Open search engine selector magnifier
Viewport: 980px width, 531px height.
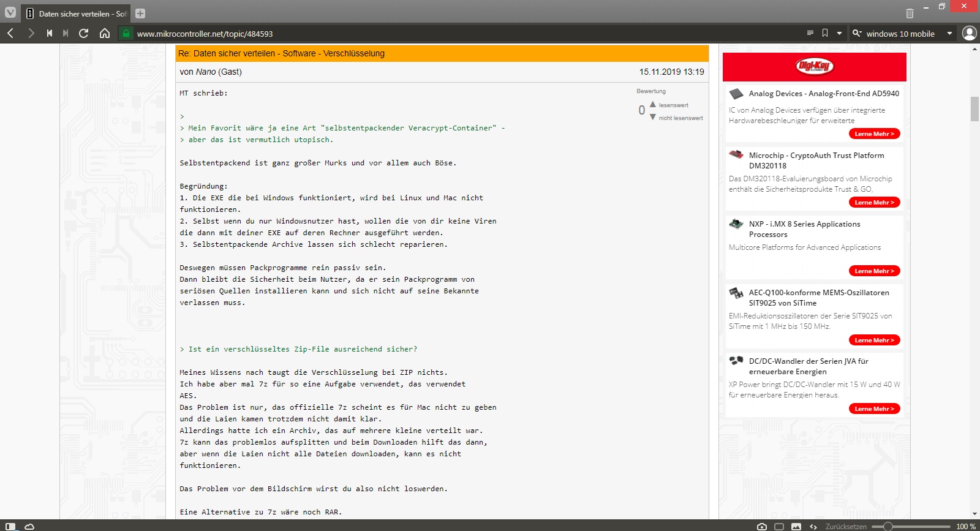857,33
